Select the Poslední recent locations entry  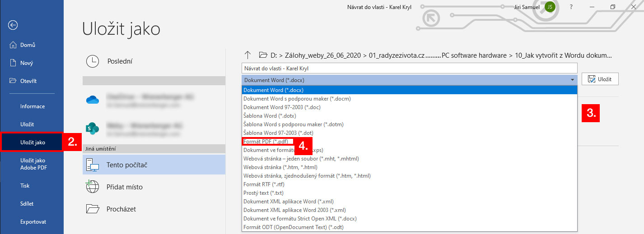coord(154,61)
